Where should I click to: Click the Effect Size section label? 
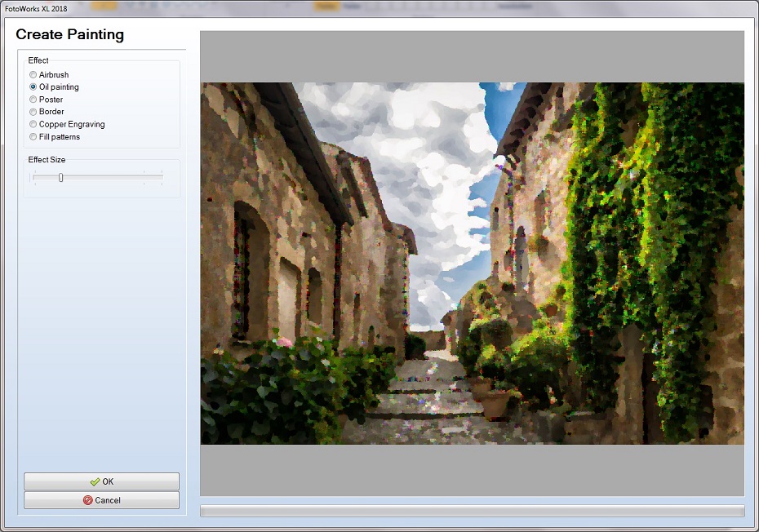pos(45,160)
